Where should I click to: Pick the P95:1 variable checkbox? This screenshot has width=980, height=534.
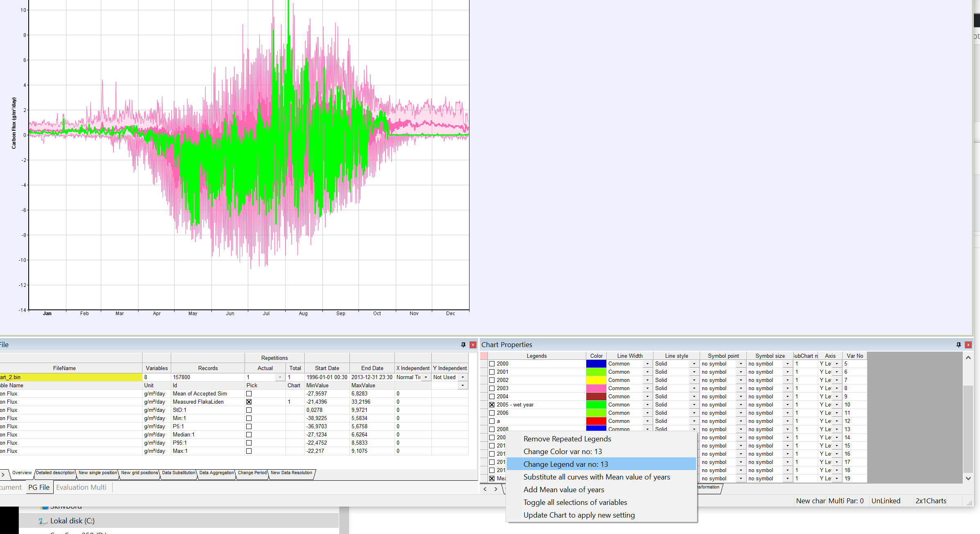pyautogui.click(x=249, y=443)
